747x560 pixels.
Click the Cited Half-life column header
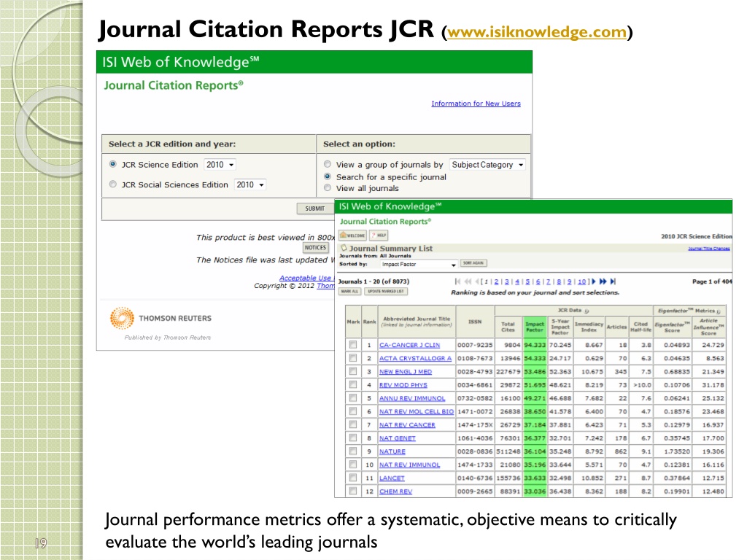point(640,327)
